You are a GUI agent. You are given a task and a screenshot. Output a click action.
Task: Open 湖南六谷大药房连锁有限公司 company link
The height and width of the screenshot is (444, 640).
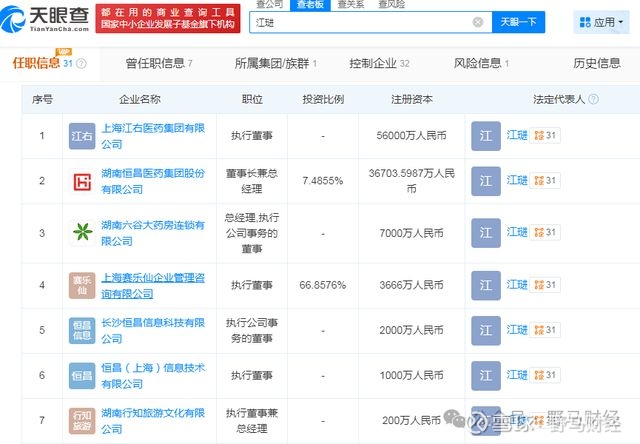tap(153, 233)
